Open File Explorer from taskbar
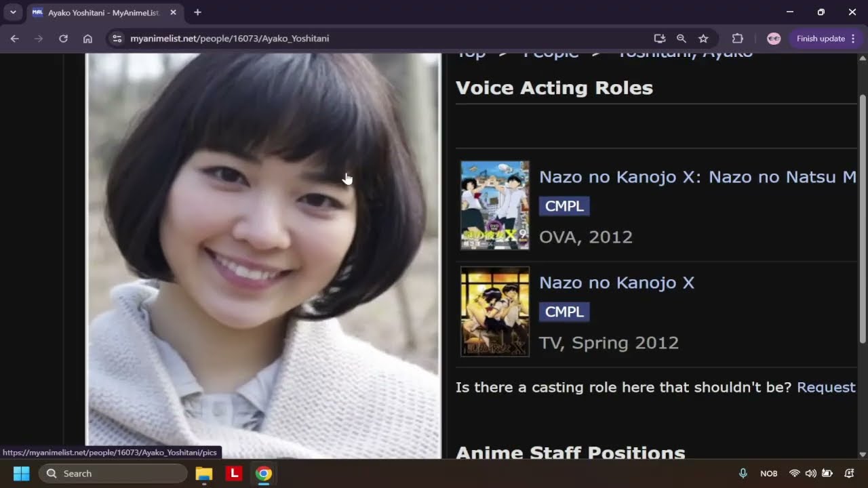Image resolution: width=868 pixels, height=488 pixels. click(204, 473)
